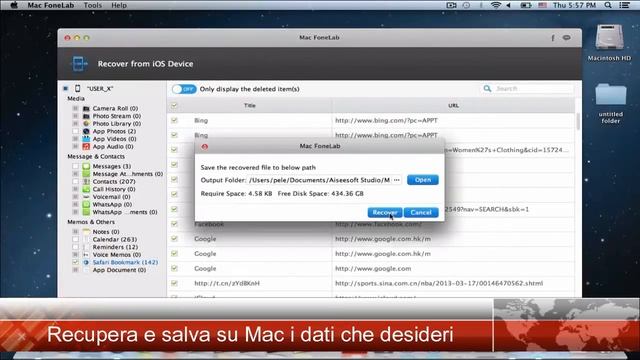Select App Document (0) category
The height and width of the screenshot is (360, 640).
click(119, 270)
